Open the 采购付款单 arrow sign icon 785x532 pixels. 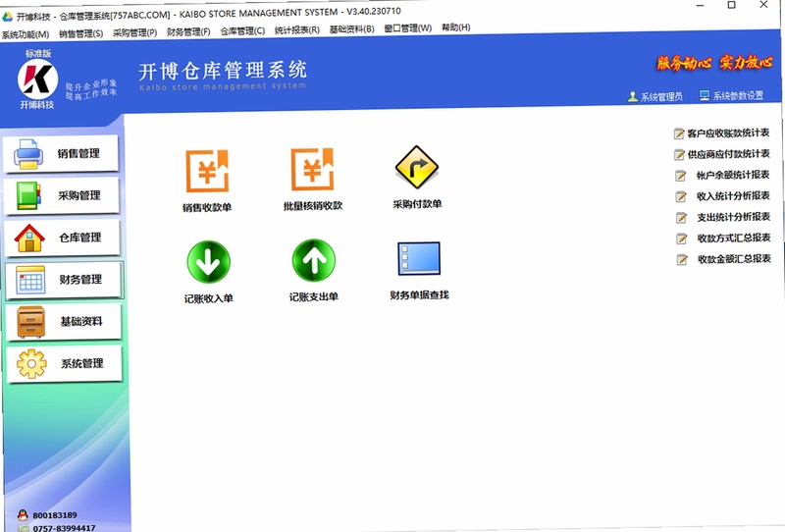coord(416,167)
